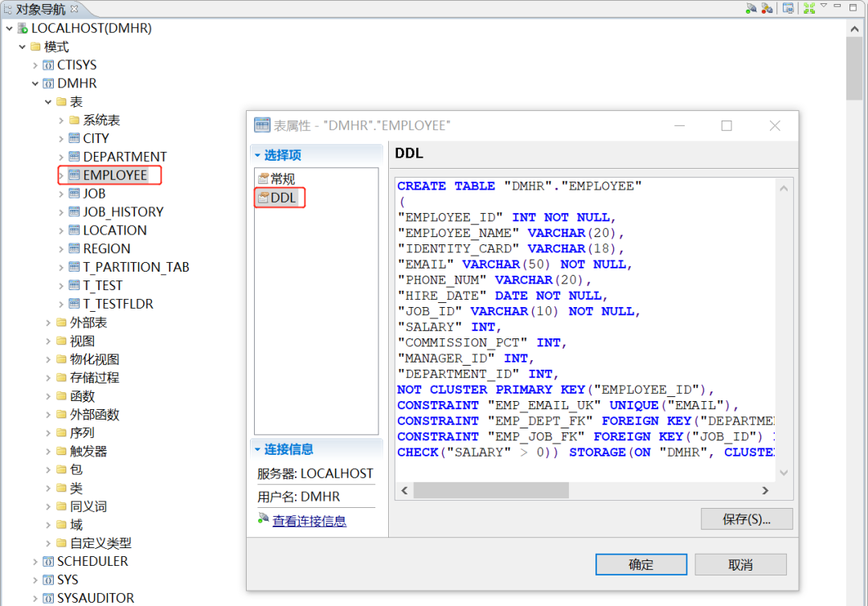Screen dimensions: 868x606
Task: Click the connect server icon in navigator toolbar
Action: [x=751, y=8]
